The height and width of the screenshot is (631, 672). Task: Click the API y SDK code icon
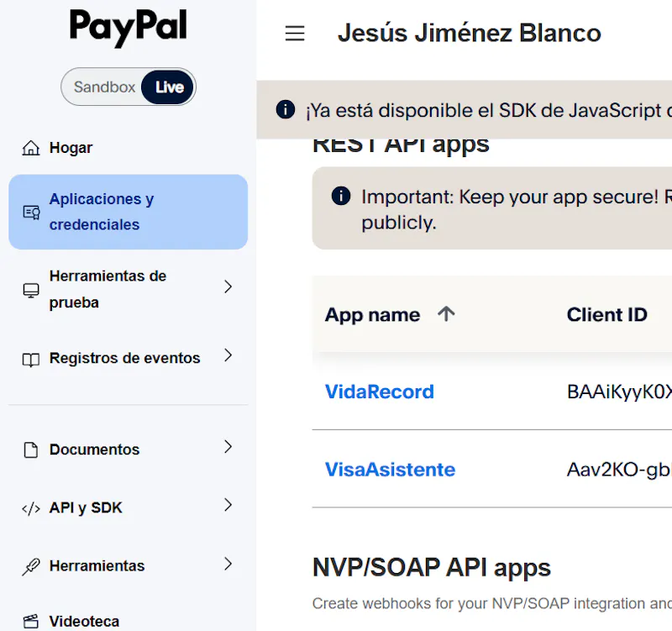[31, 508]
